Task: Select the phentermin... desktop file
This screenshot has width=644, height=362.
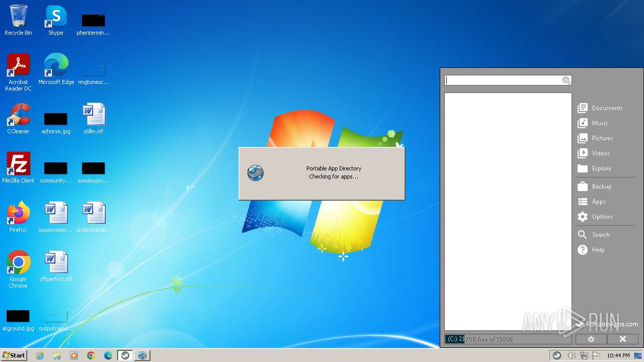Action: pyautogui.click(x=94, y=24)
